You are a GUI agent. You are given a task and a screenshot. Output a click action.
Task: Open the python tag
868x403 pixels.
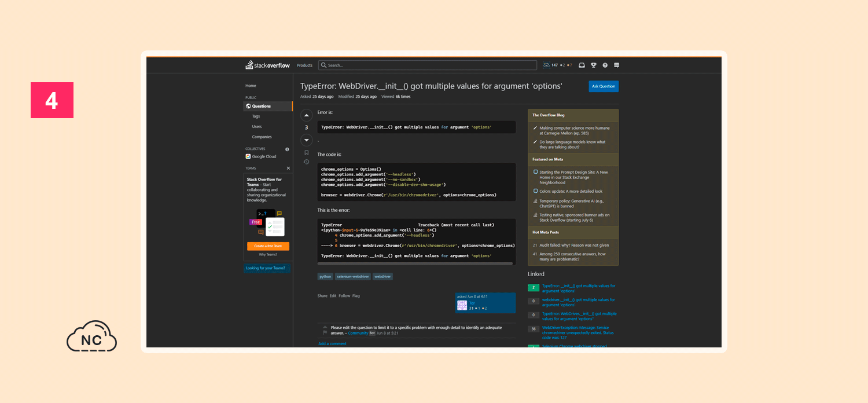point(325,277)
